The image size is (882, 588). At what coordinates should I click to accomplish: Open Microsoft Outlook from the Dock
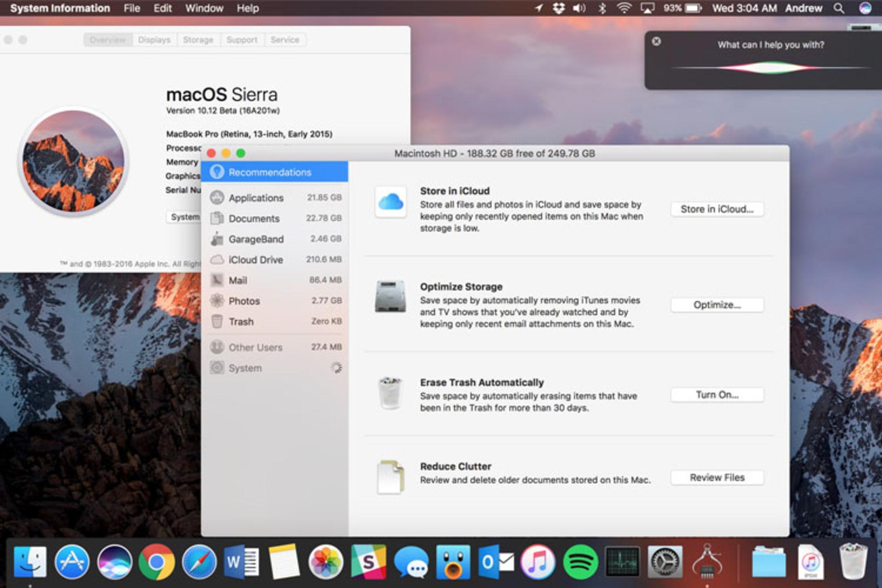[x=496, y=561]
